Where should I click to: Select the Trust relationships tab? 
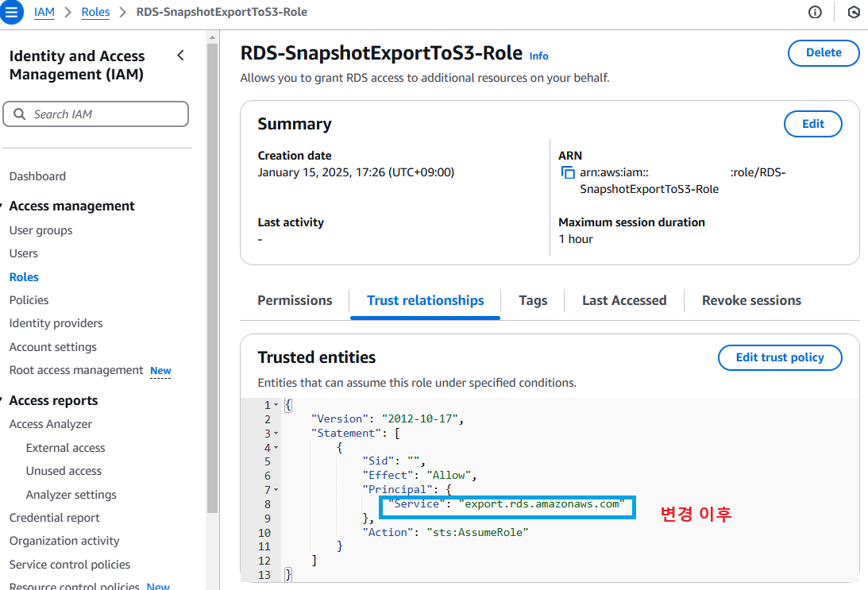pyautogui.click(x=425, y=300)
